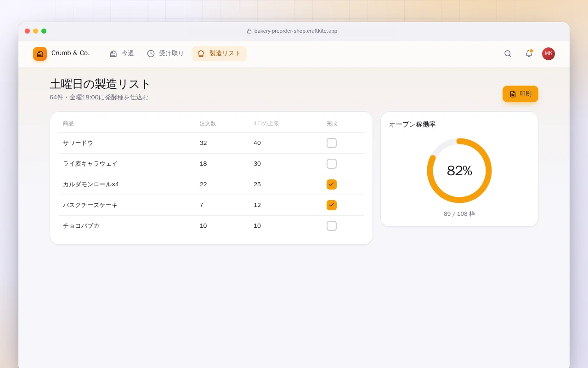Select the ライ麦キャラウェイ product name
The height and width of the screenshot is (368, 588).
point(90,164)
